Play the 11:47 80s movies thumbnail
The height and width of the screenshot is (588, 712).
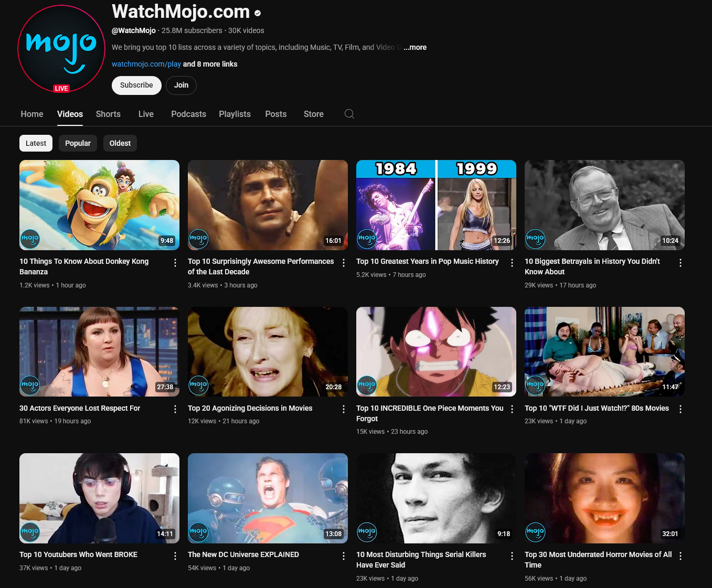(604, 351)
